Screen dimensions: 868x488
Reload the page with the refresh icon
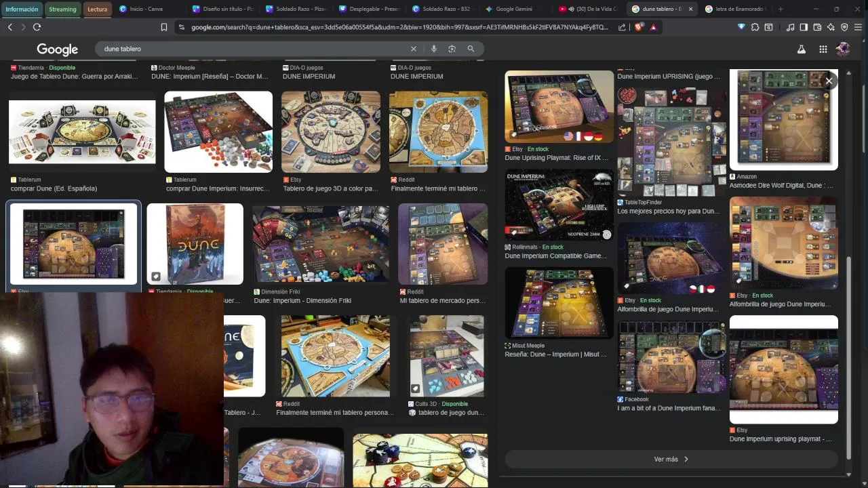coord(37,27)
